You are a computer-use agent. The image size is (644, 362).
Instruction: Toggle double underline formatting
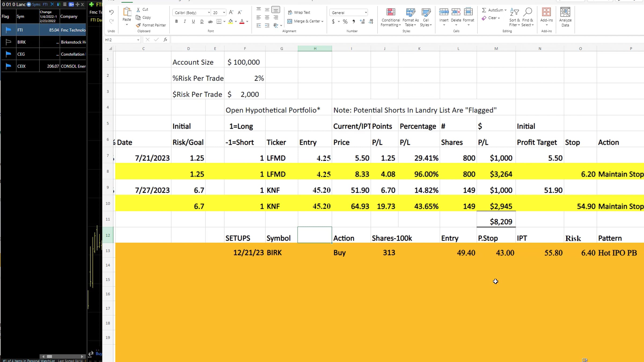tap(202, 21)
